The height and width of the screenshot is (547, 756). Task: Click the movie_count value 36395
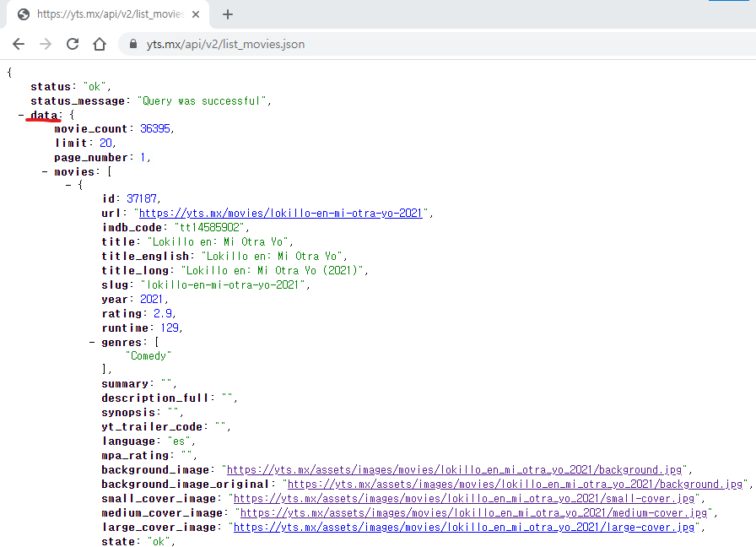pyautogui.click(x=155, y=129)
